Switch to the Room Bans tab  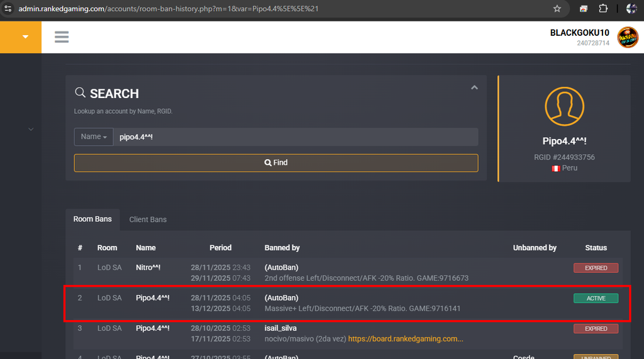(x=92, y=219)
